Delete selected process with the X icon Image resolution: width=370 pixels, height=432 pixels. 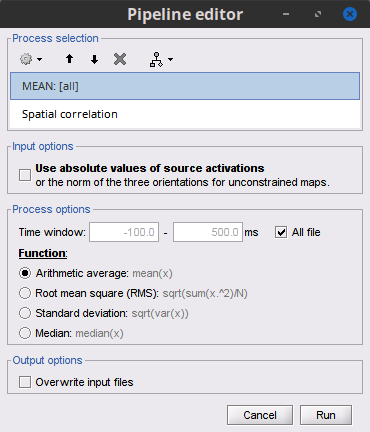[x=120, y=59]
